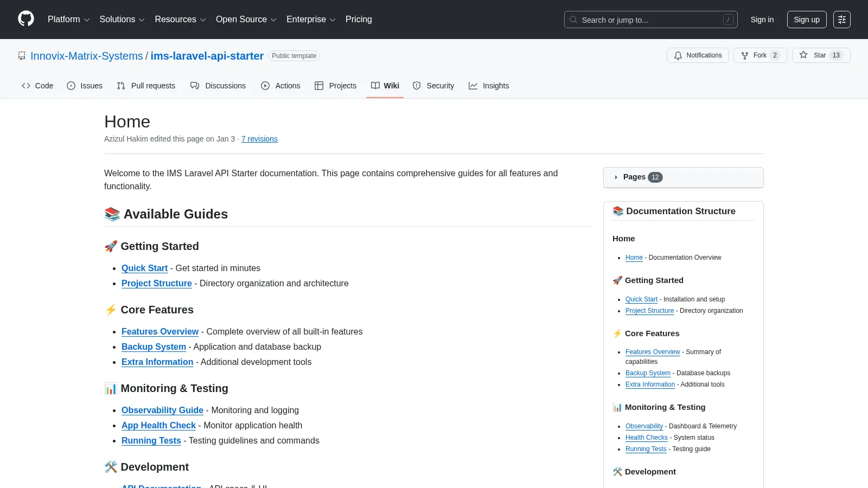
Task: Click the Actions play icon
Action: click(265, 86)
